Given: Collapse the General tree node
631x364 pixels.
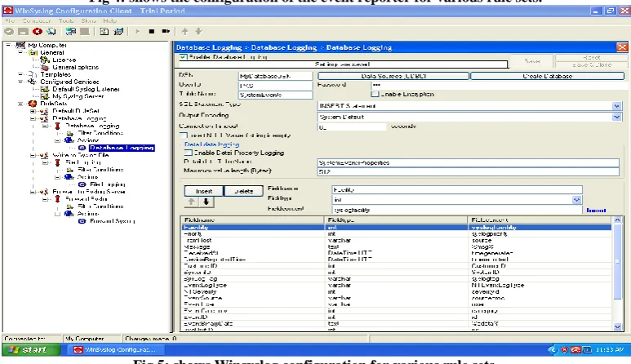Looking at the screenshot, I should click(20, 52).
